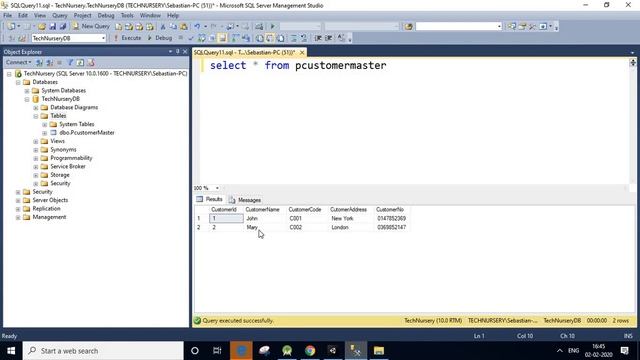Click the Cancel Executing Query icon
The height and width of the screenshot is (360, 640).
coord(181,38)
